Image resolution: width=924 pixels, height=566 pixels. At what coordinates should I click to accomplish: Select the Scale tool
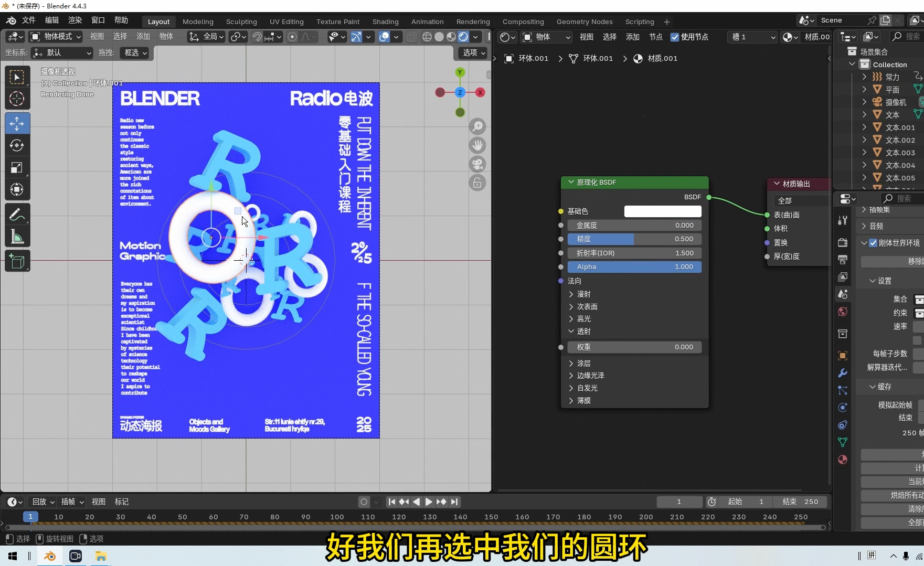(x=17, y=168)
